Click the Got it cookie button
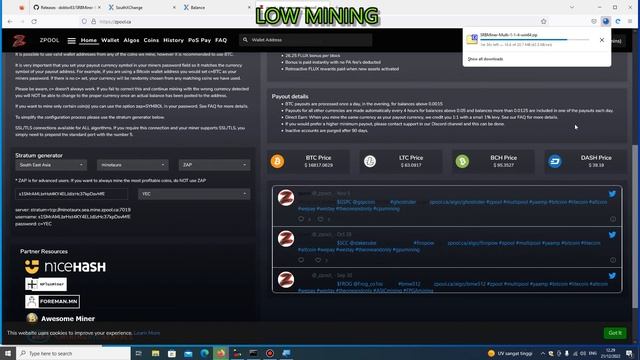Image resolution: width=640 pixels, height=360 pixels. pyautogui.click(x=615, y=333)
